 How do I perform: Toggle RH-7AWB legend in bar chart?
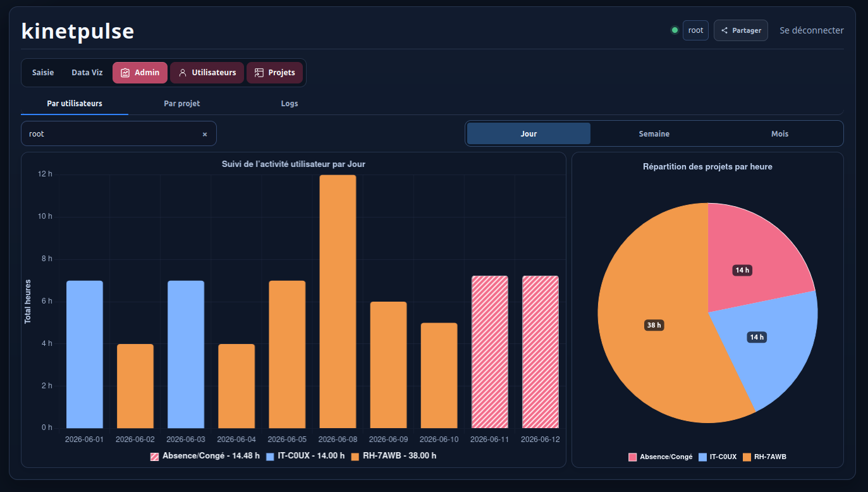(x=393, y=456)
